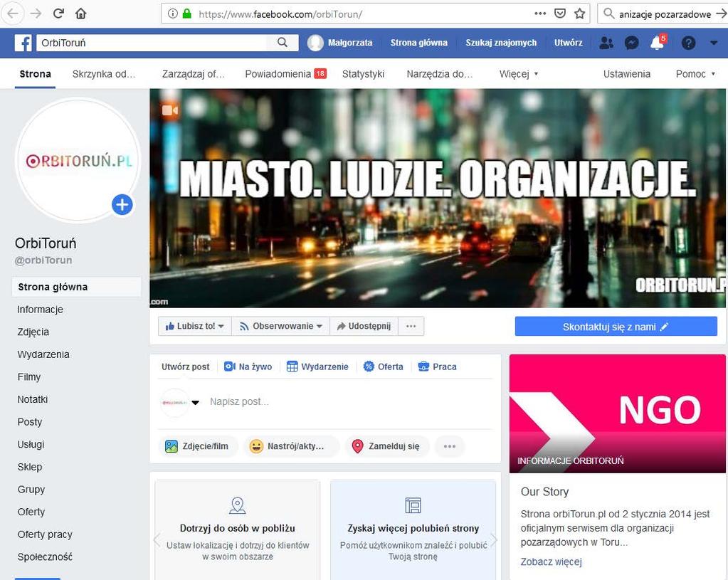
Task: Open the Messenger icon
Action: [631, 43]
